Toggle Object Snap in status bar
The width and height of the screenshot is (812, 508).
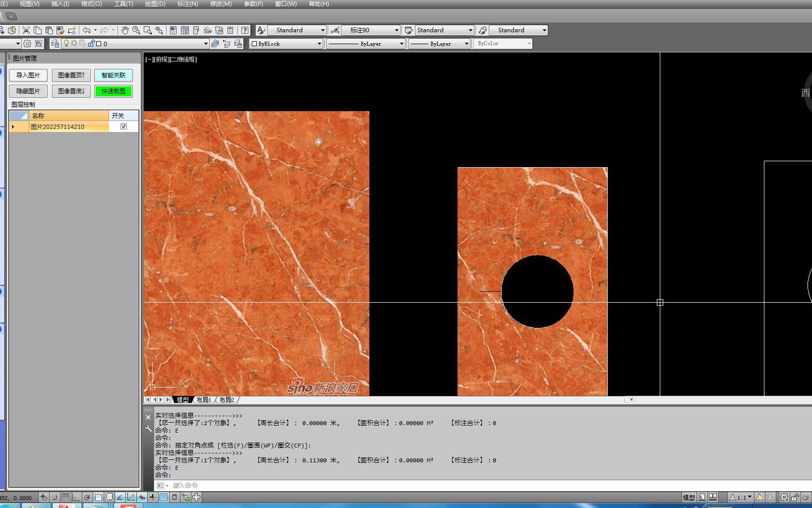[98, 497]
